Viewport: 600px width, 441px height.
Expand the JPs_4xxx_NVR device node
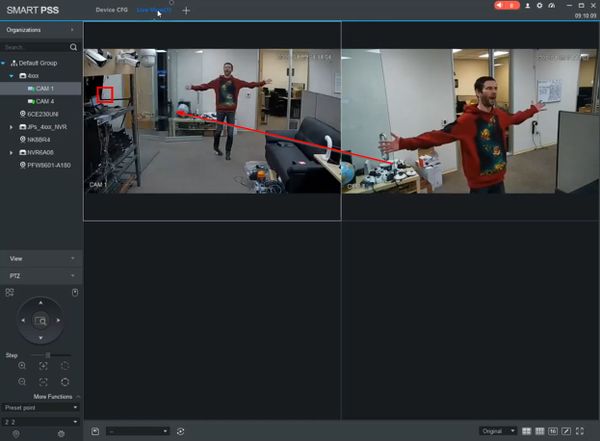tap(11, 127)
